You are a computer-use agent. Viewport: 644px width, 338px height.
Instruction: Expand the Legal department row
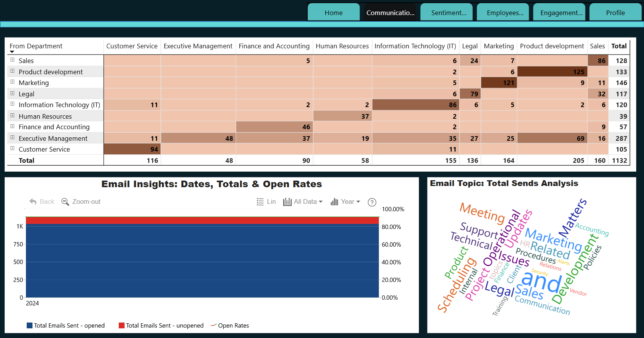tap(12, 93)
